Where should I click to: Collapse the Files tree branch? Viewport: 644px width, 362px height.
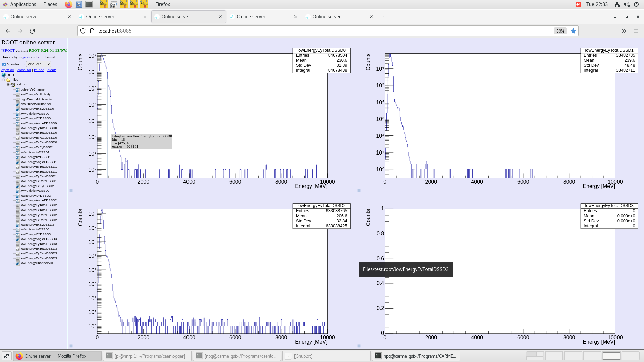pyautogui.click(x=3, y=79)
